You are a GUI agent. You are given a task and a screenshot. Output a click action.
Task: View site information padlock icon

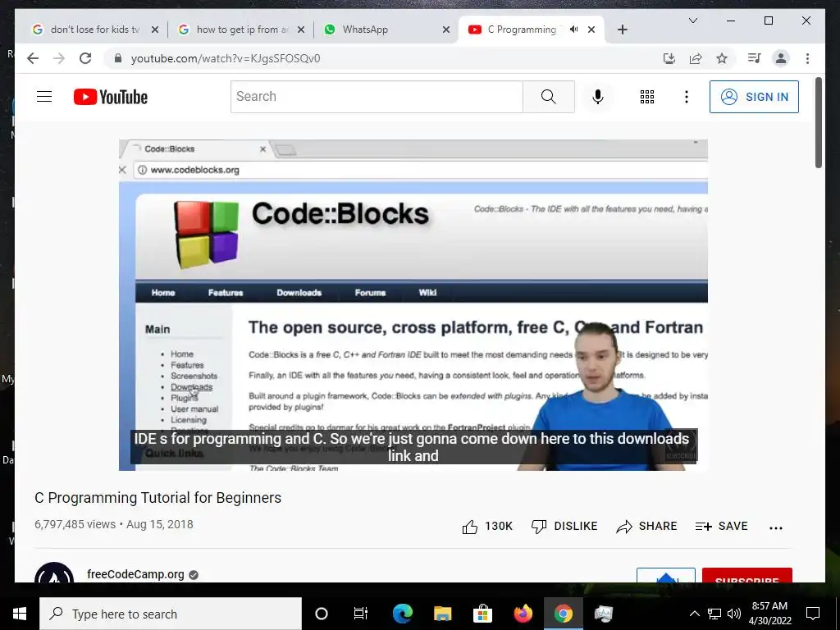click(118, 58)
